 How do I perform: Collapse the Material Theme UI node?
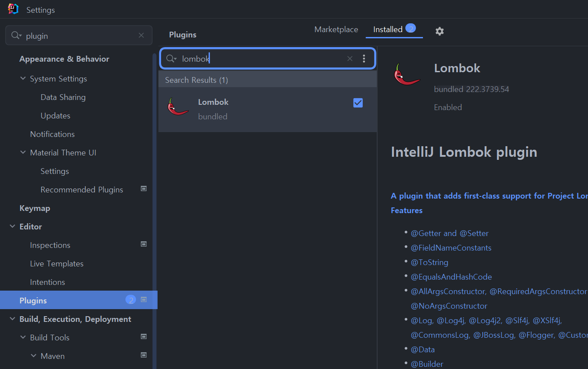(x=23, y=152)
